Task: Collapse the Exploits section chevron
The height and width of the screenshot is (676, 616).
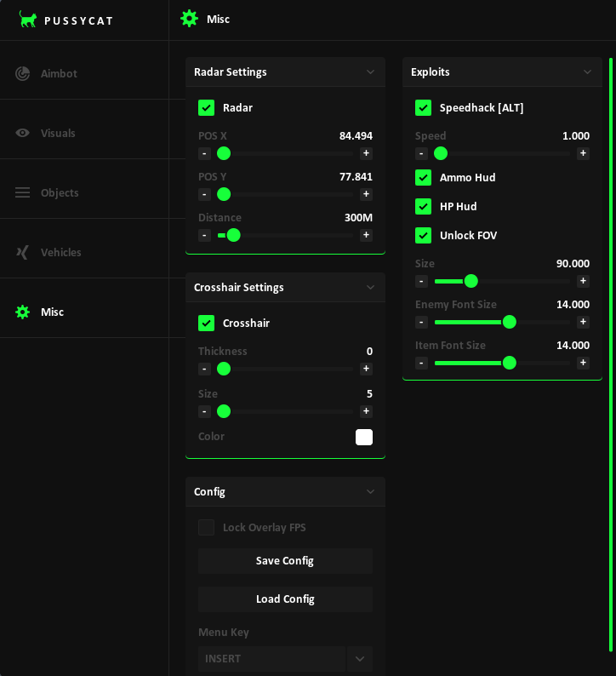Action: [x=587, y=72]
